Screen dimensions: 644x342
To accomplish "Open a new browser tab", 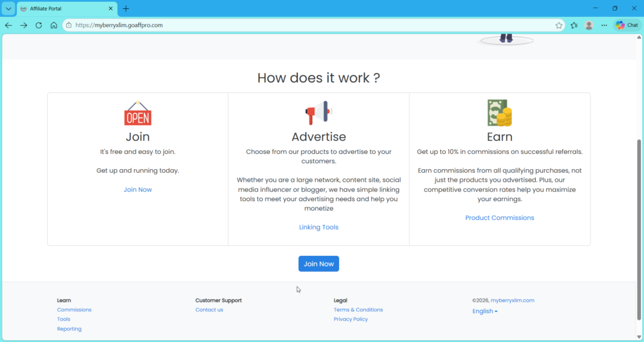I will [x=126, y=9].
